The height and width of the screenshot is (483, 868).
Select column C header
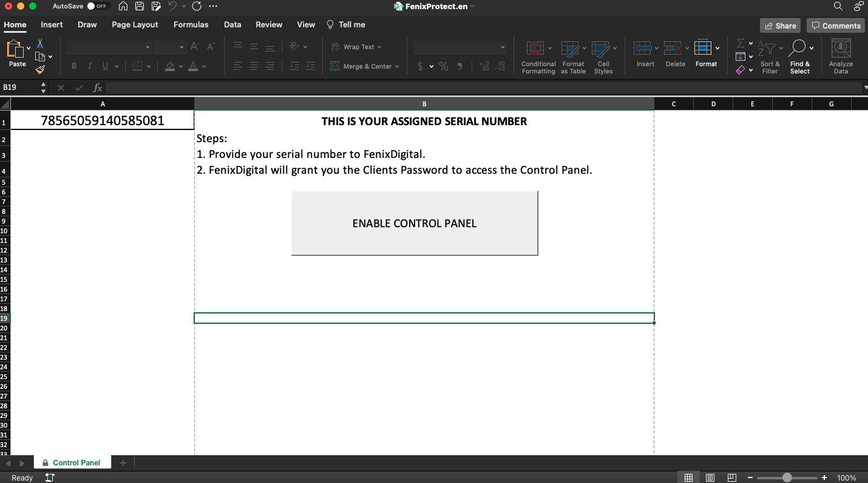click(x=674, y=104)
